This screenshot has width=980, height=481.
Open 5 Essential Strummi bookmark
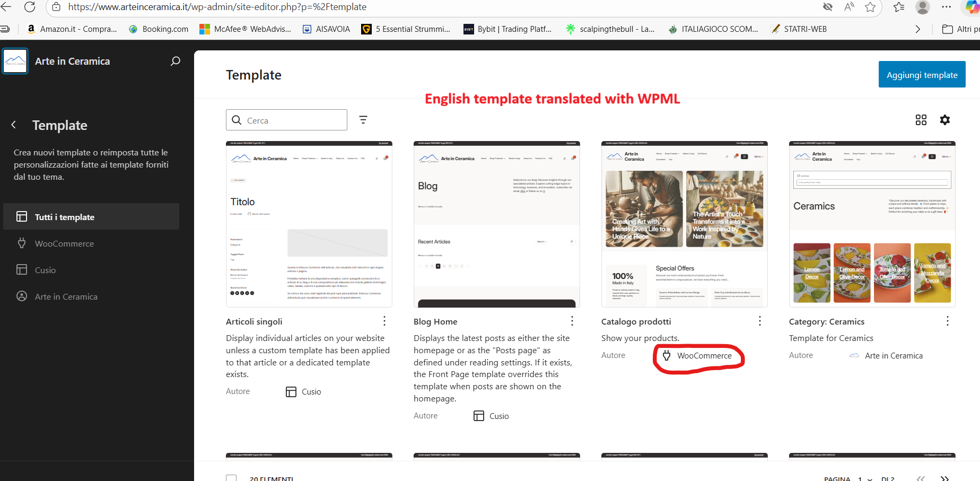click(x=406, y=29)
